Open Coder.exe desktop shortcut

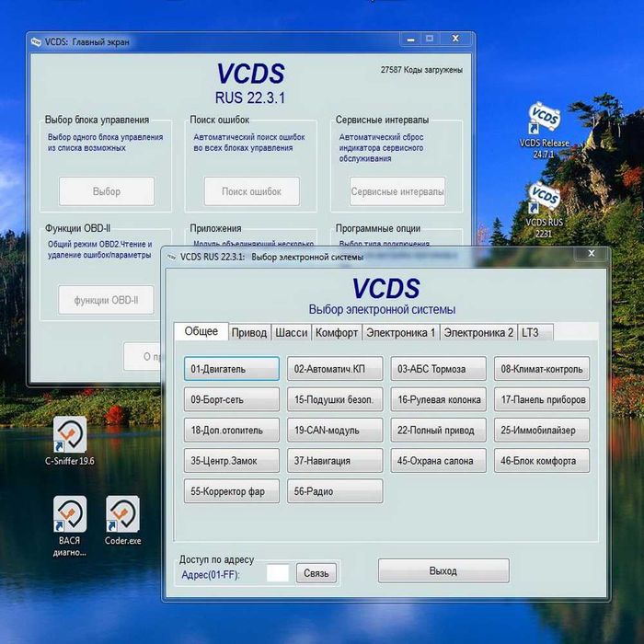122,521
